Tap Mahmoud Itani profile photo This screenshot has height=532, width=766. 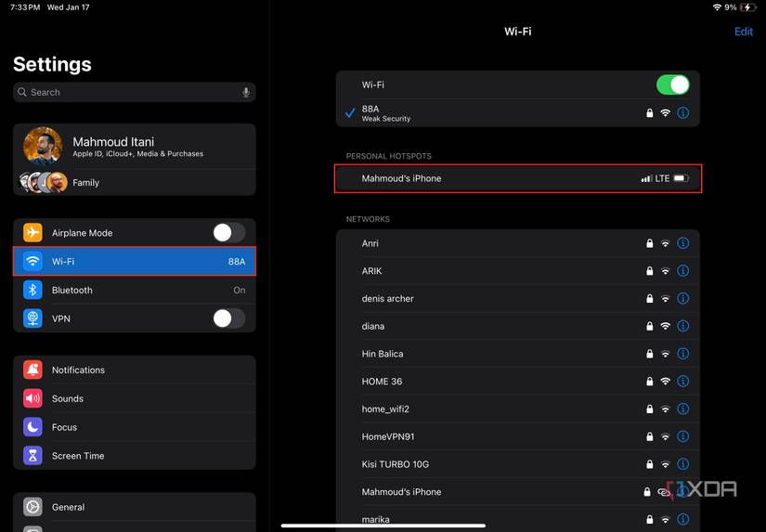pos(43,146)
